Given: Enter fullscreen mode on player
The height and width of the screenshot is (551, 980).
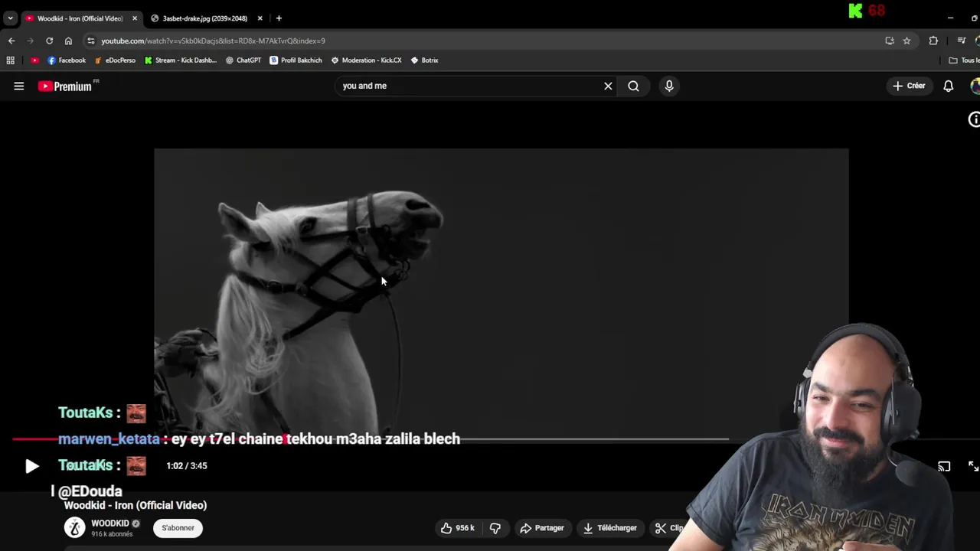Looking at the screenshot, I should pyautogui.click(x=973, y=466).
